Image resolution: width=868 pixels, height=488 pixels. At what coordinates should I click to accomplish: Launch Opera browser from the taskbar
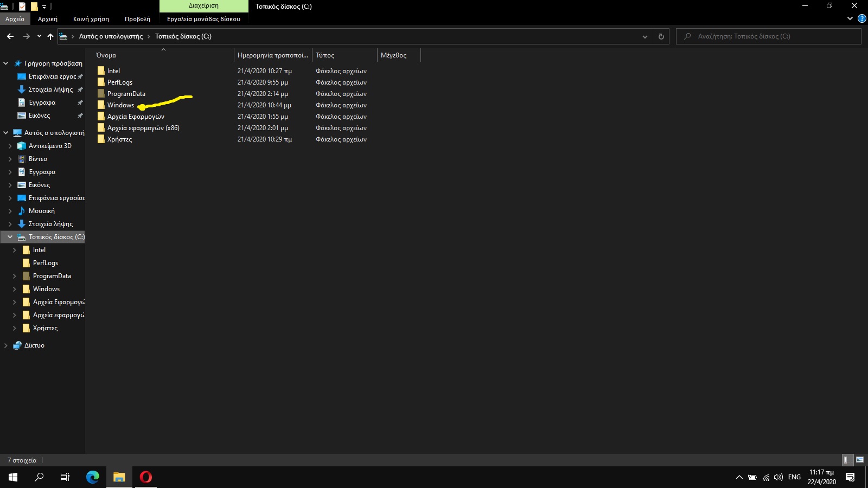pos(145,477)
